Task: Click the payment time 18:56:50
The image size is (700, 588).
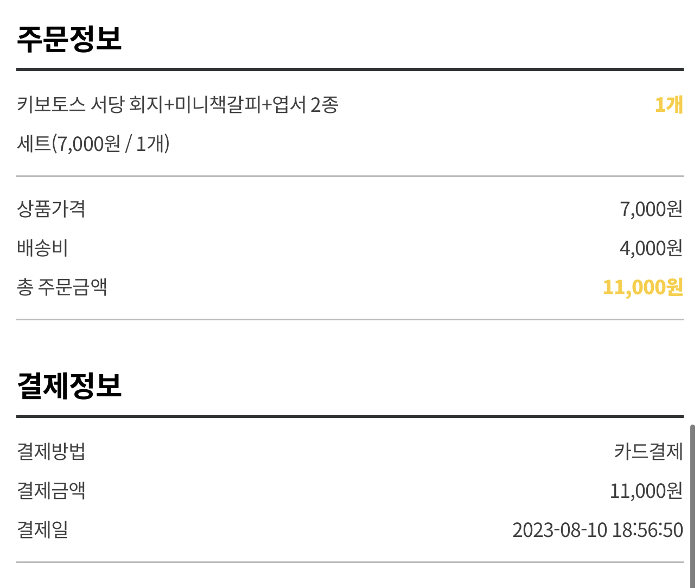Action: 647,530
